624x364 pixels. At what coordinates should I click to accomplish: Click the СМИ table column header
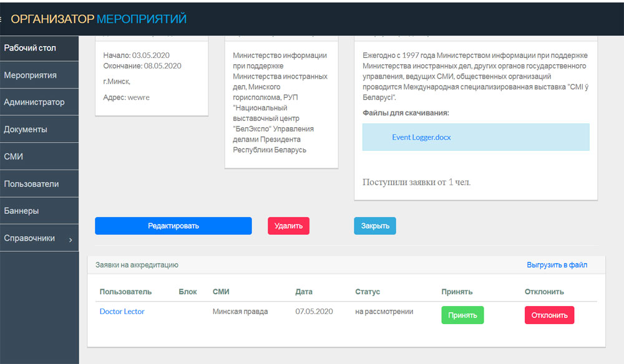click(221, 292)
